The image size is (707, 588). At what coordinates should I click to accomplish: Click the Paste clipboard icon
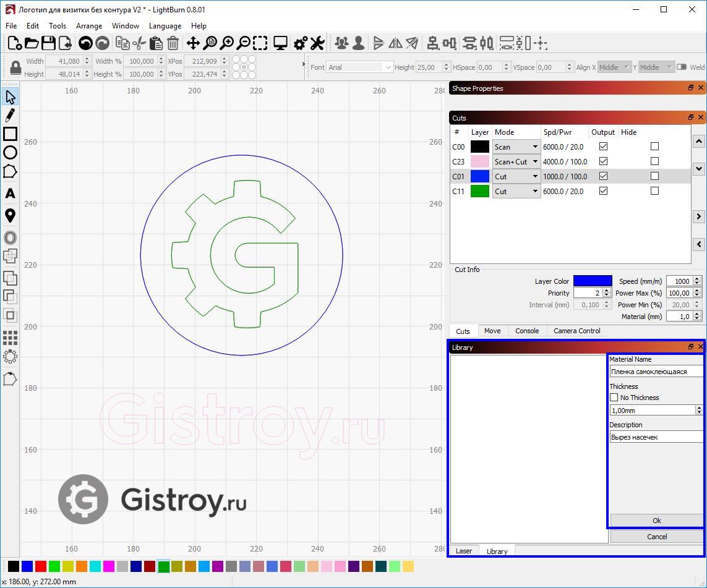click(x=156, y=43)
